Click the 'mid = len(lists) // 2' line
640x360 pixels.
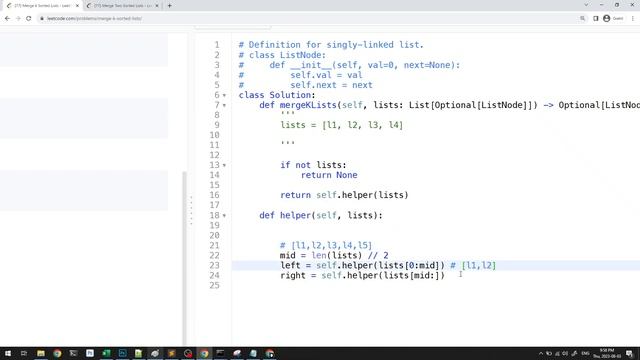pos(334,256)
